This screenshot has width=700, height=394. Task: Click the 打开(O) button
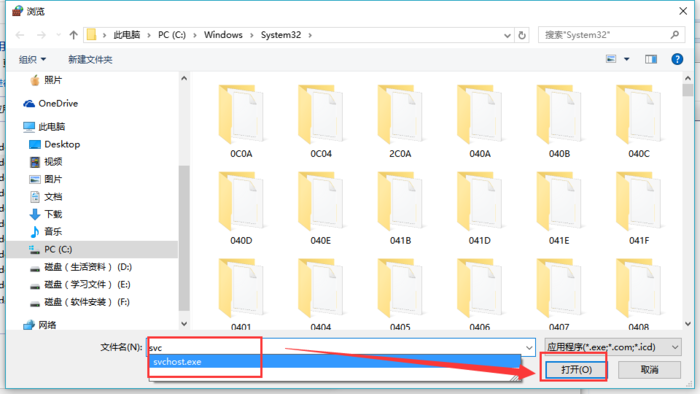pyautogui.click(x=576, y=369)
